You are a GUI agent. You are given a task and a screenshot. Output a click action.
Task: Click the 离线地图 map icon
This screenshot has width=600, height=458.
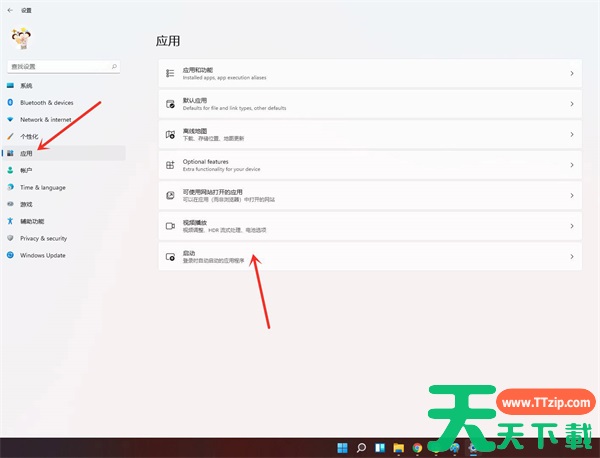pos(171,134)
